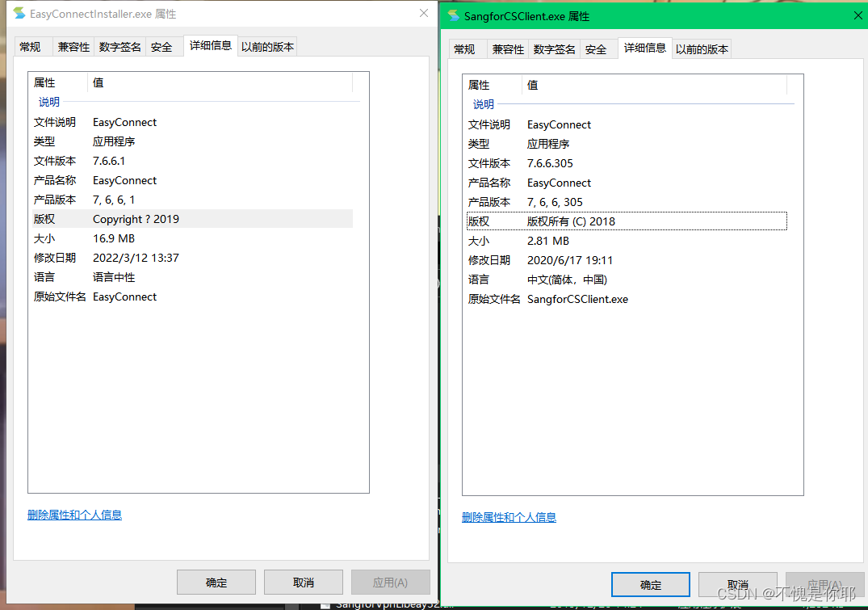Select 原始文件名 row in EasyConnectInstaller list
Viewport: 868px width, 610px height.
click(x=192, y=297)
